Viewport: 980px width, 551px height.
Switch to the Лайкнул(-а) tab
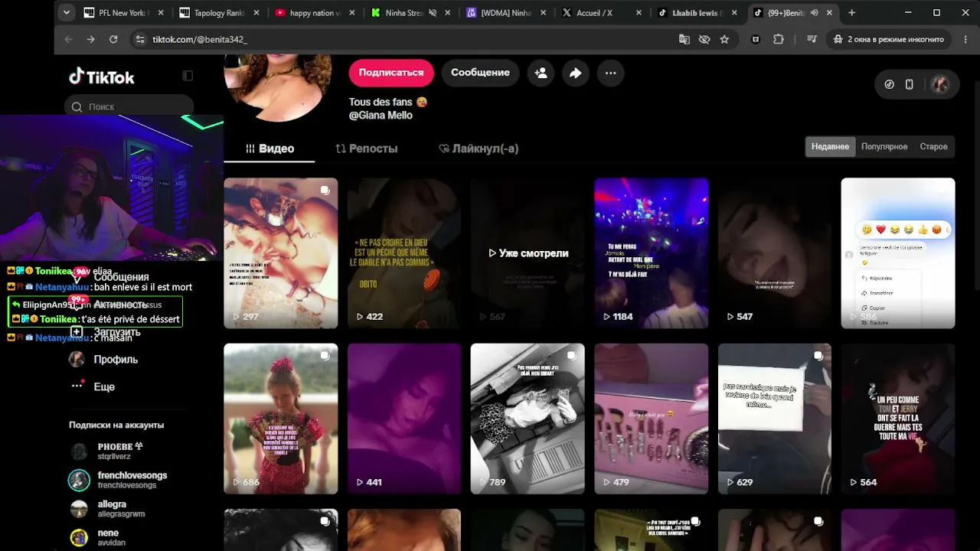click(479, 148)
